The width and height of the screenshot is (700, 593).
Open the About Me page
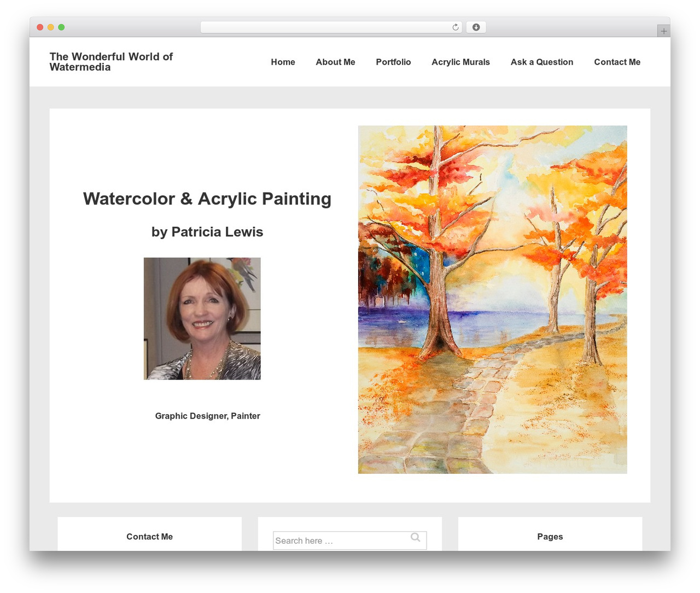[x=335, y=62]
